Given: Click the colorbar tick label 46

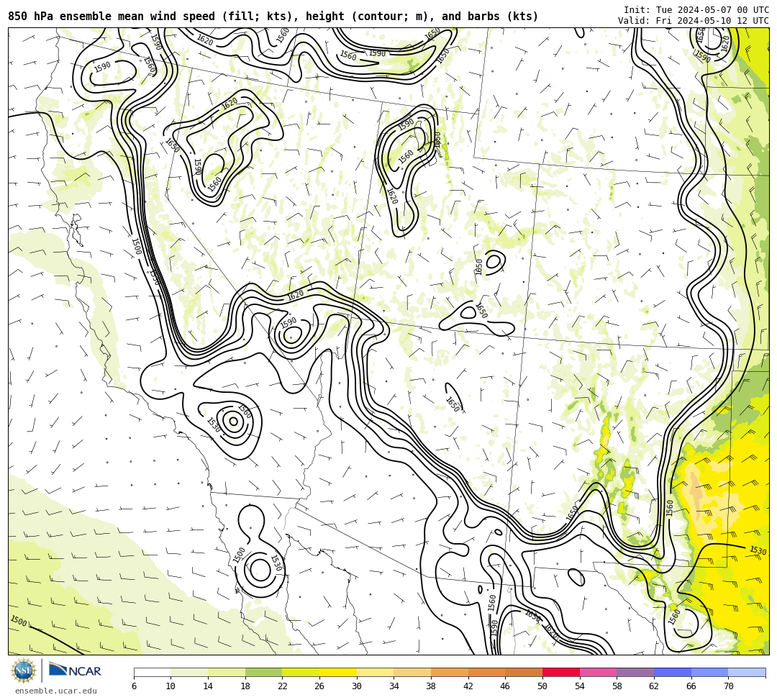Looking at the screenshot, I should [506, 686].
